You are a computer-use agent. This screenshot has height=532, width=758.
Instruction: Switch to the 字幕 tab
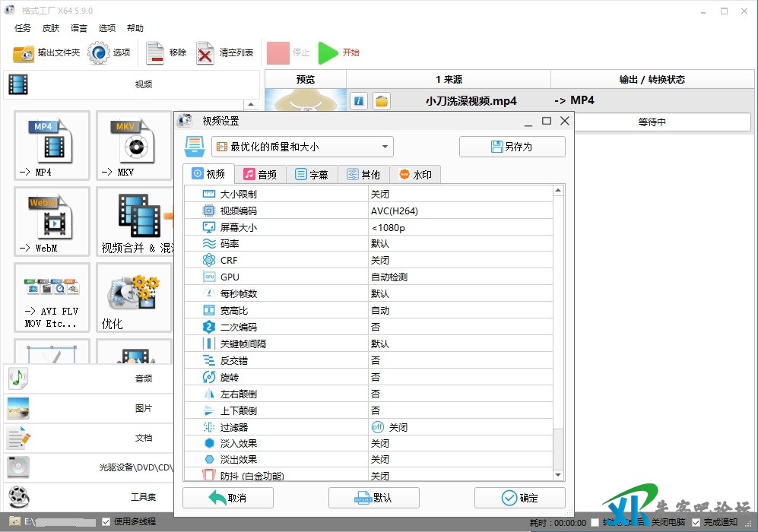pos(312,174)
